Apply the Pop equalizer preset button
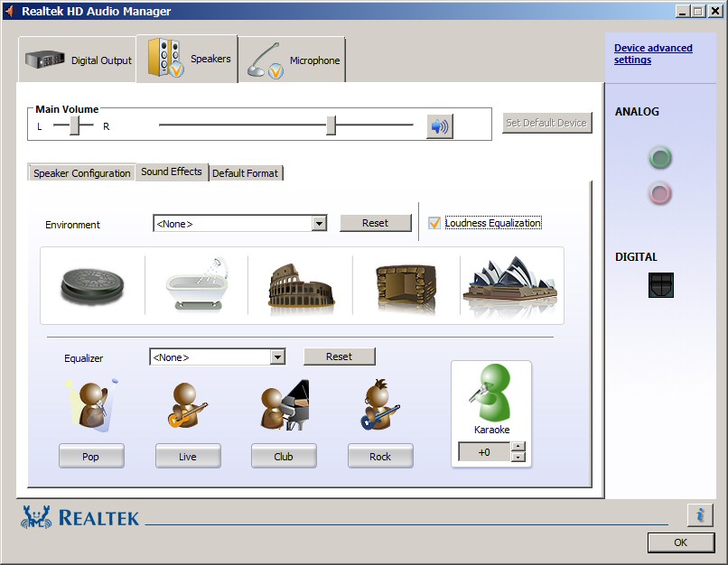The height and width of the screenshot is (565, 728). coord(91,456)
